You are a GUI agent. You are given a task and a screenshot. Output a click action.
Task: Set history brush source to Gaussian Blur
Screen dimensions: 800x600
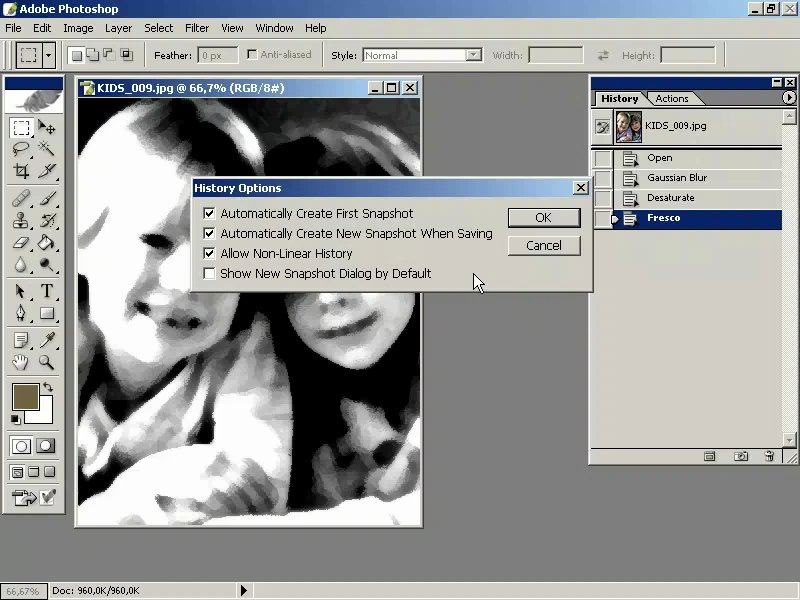[x=603, y=178]
